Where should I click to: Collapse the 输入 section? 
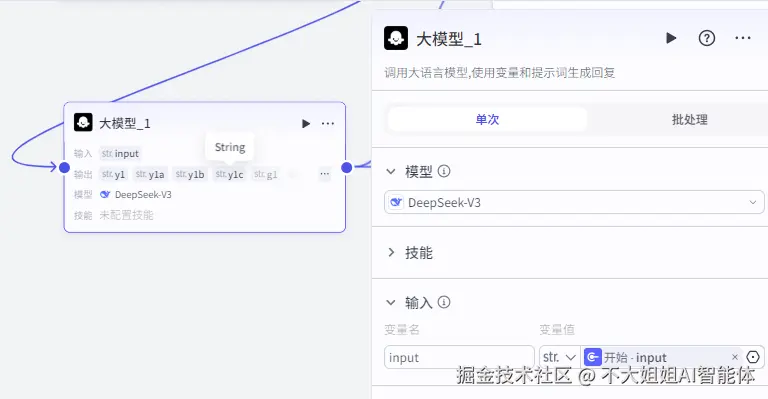coord(391,303)
